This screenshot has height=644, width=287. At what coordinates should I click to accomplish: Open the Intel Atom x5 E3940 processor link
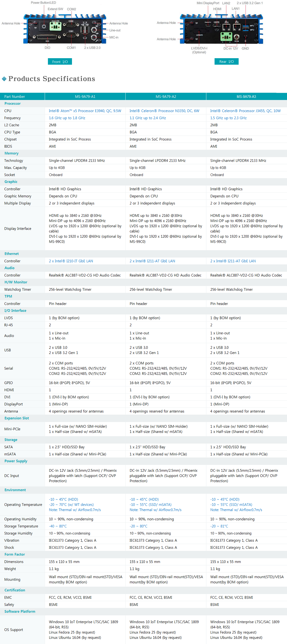coord(85,111)
